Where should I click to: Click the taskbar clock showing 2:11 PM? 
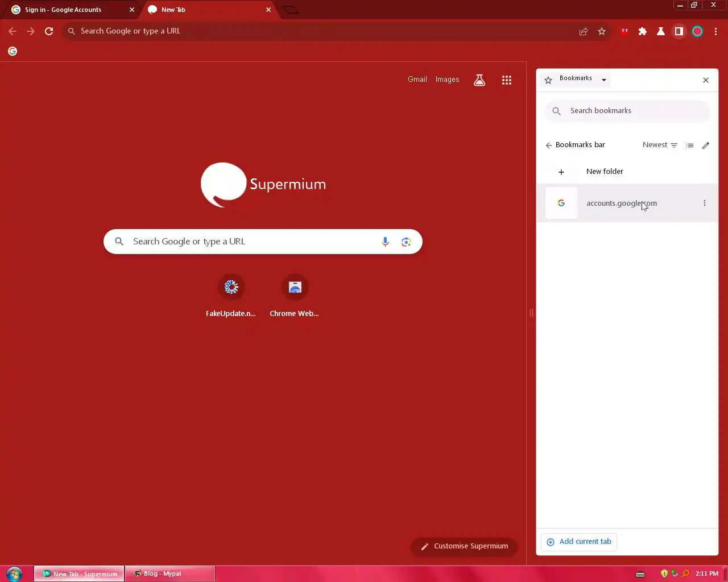707,573
